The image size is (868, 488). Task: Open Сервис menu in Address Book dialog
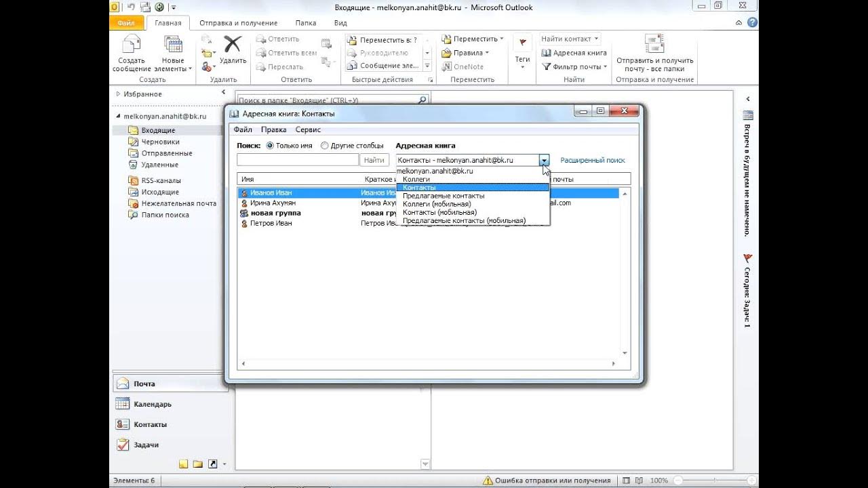pyautogui.click(x=308, y=129)
